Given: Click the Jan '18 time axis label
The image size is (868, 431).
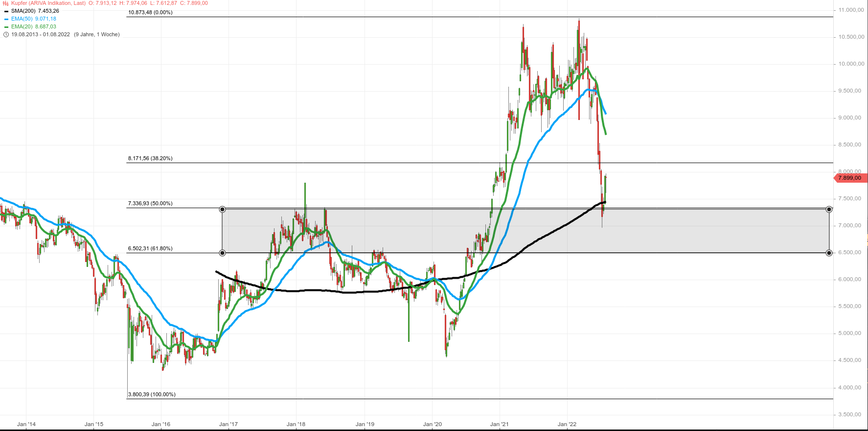Looking at the screenshot, I should 296,424.
